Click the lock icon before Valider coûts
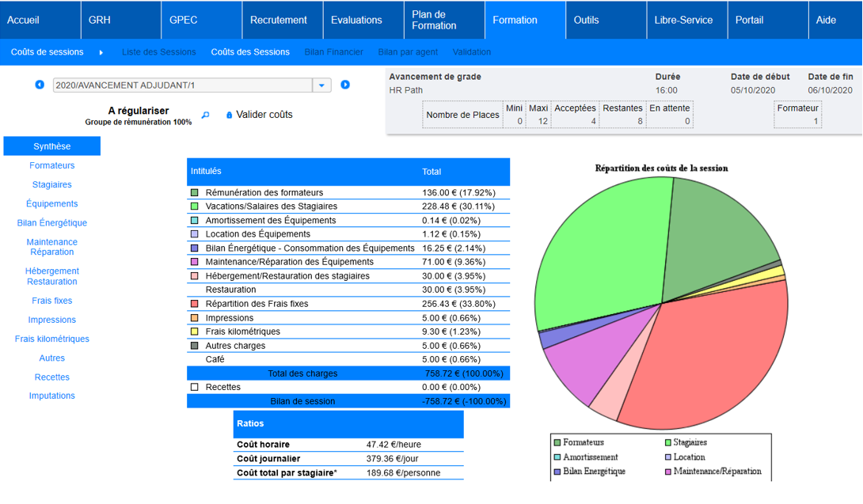Image resolution: width=863 pixels, height=504 pixels. coord(230,116)
